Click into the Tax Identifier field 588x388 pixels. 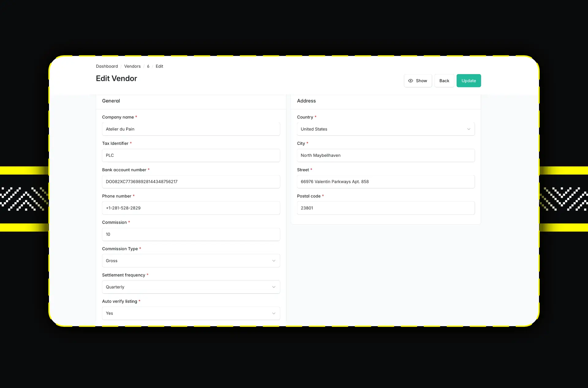(191, 156)
